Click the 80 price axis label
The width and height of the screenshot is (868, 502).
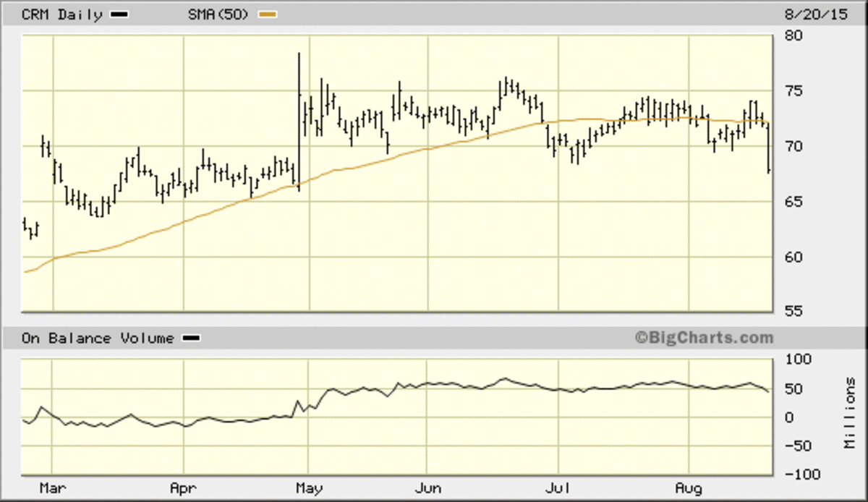(x=792, y=35)
